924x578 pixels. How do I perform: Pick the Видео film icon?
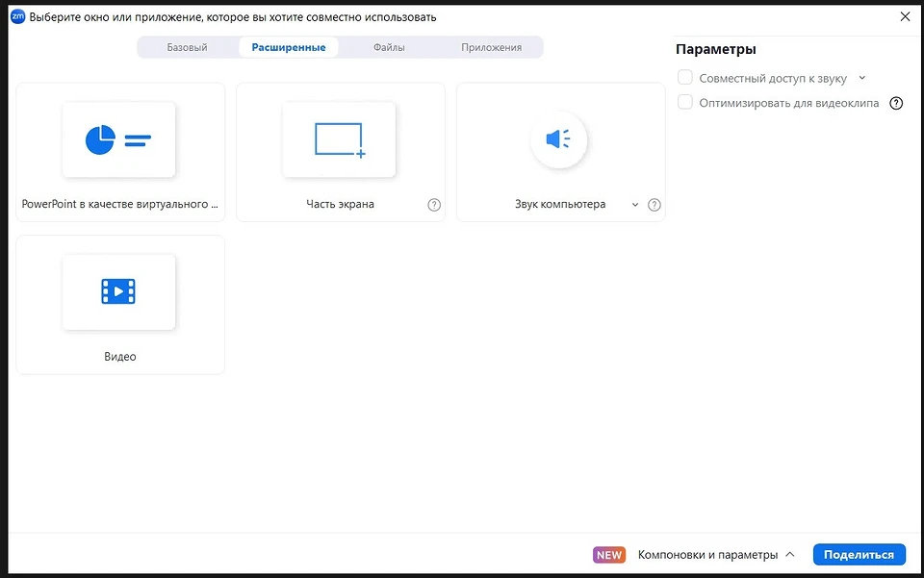[118, 291]
